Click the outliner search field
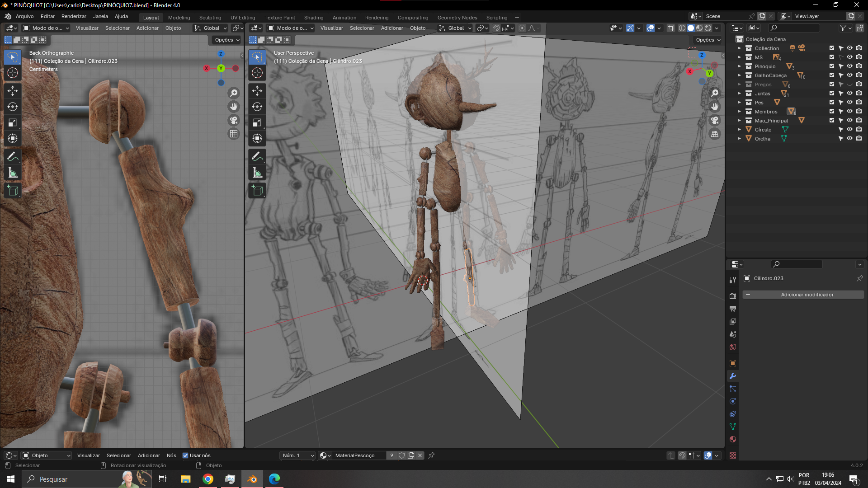Image resolution: width=868 pixels, height=488 pixels. tap(796, 28)
